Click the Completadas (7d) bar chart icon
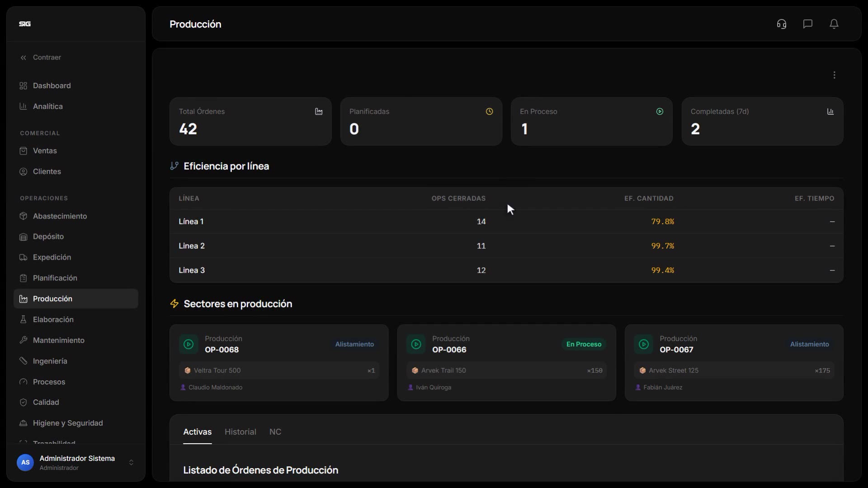The width and height of the screenshot is (868, 488). point(830,112)
